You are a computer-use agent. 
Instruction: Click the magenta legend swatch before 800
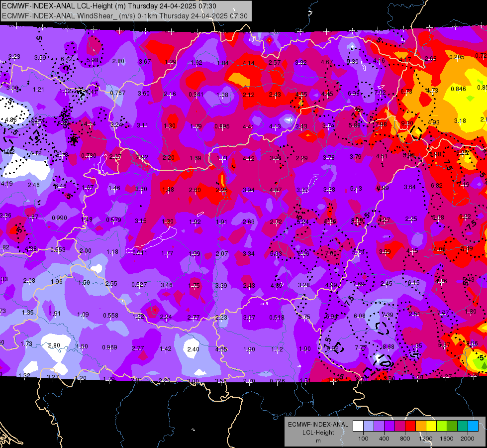[400, 426]
